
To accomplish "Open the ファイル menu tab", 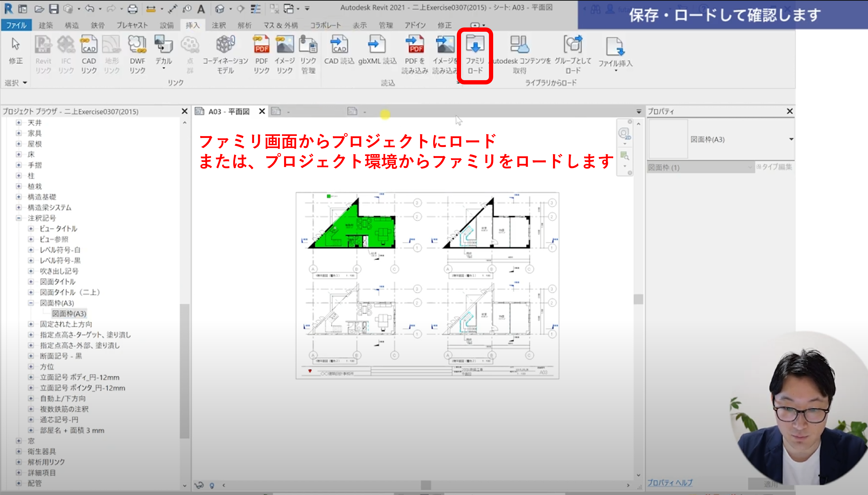I will (x=16, y=25).
